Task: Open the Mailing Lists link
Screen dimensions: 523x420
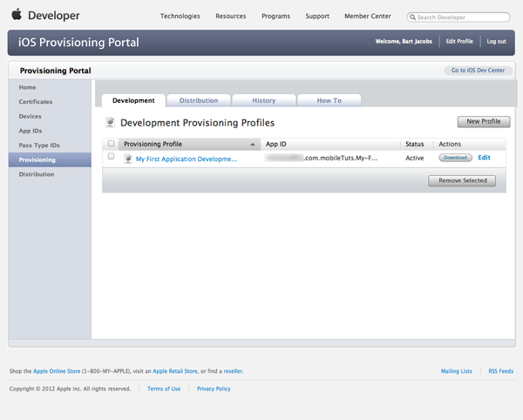Action: click(x=456, y=371)
